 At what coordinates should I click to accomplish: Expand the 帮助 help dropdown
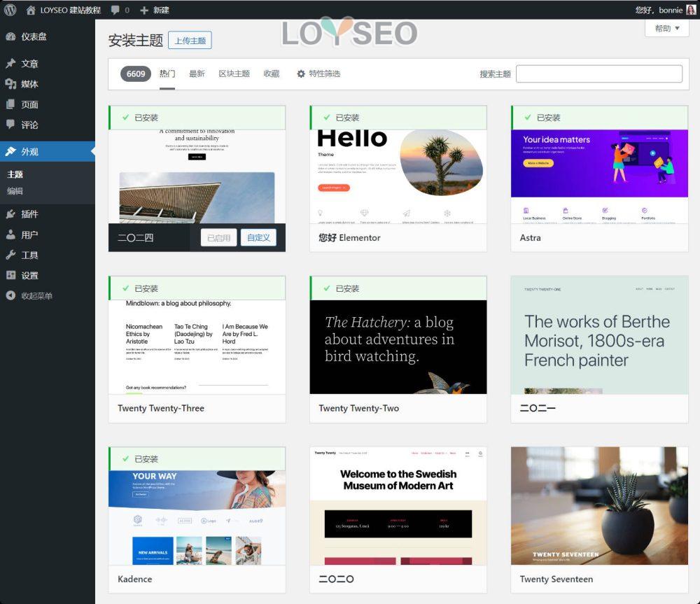pos(666,29)
